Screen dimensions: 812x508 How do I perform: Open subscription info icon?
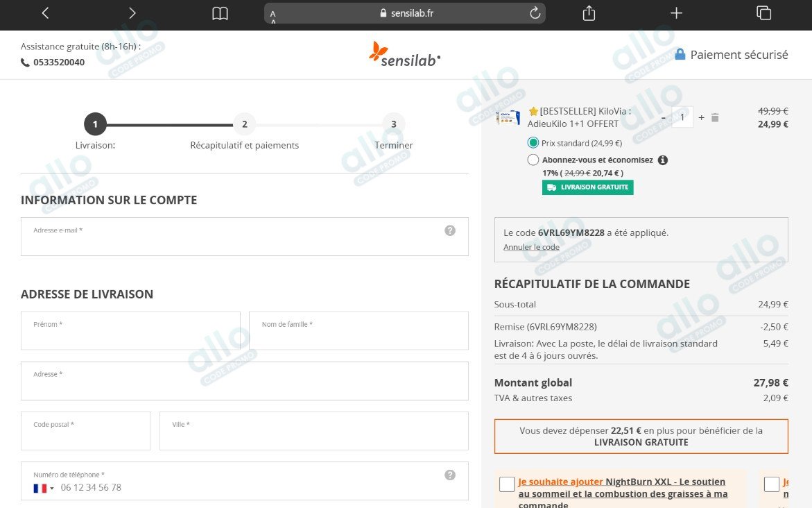coord(662,160)
